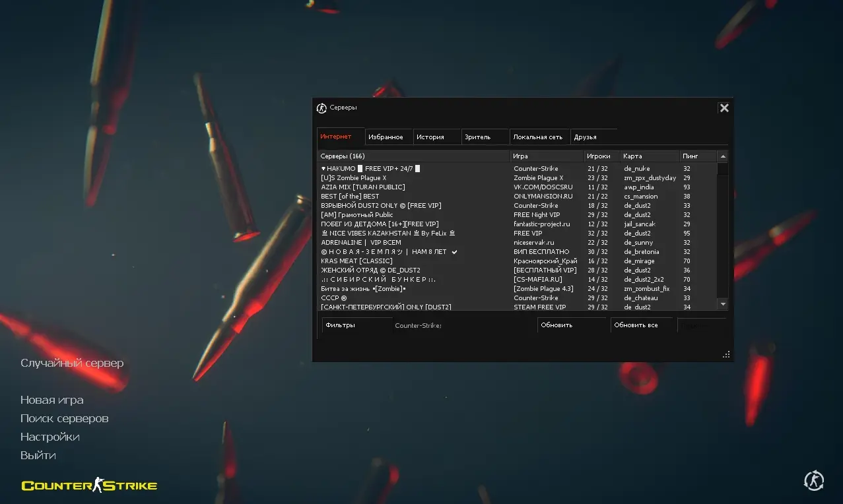Open Настройки from the main menu
This screenshot has width=843, height=504.
coord(50,437)
